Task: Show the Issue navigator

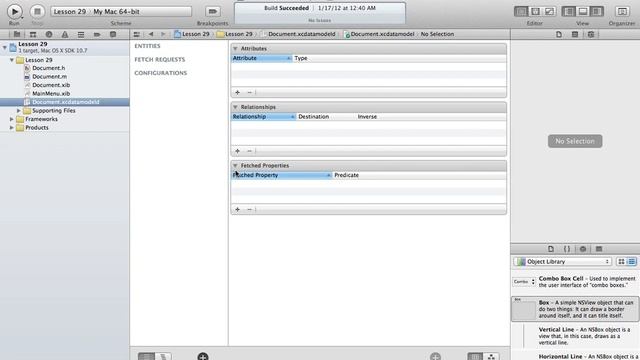Action: point(64,34)
